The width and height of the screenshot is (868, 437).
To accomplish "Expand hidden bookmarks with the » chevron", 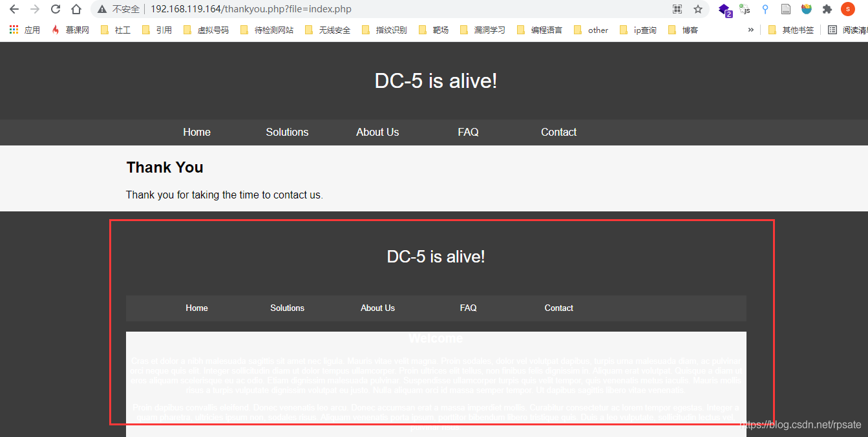I will (751, 30).
